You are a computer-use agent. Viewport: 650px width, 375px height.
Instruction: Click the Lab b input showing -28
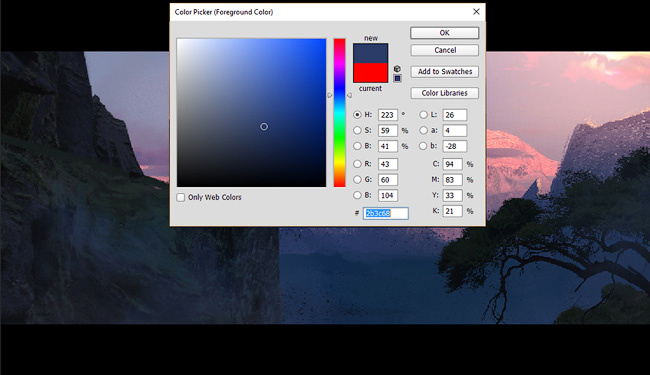pyautogui.click(x=455, y=146)
